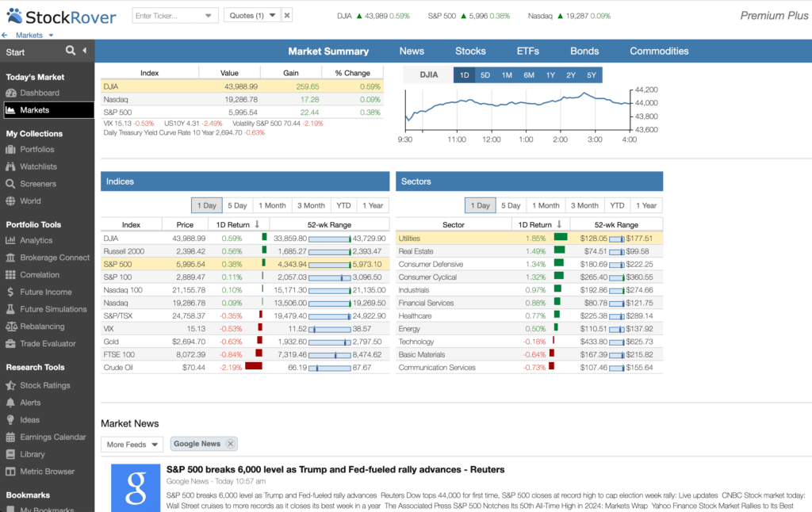This screenshot has width=812, height=512.
Task: Sort Indices by 1D Return arrow
Action: click(257, 224)
